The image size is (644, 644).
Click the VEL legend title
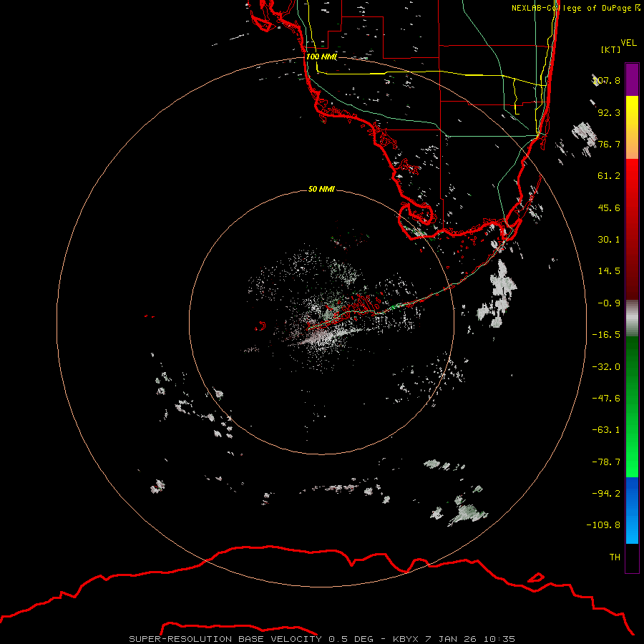pyautogui.click(x=628, y=43)
